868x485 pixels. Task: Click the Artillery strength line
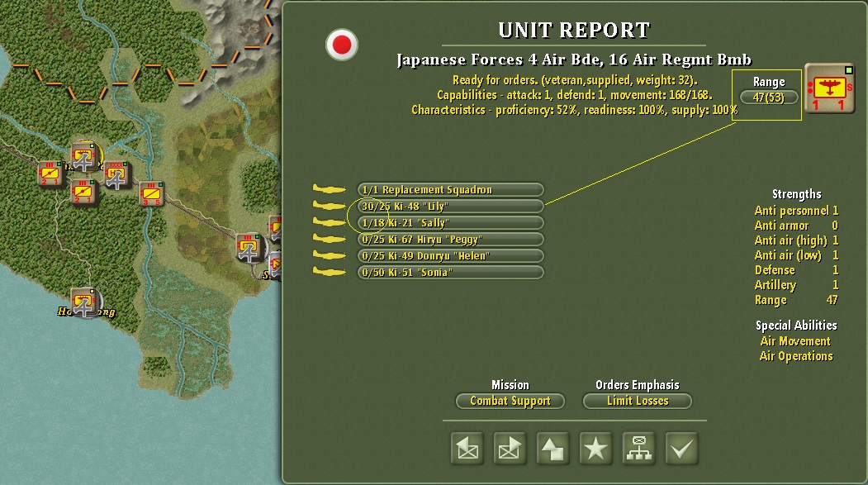796,285
